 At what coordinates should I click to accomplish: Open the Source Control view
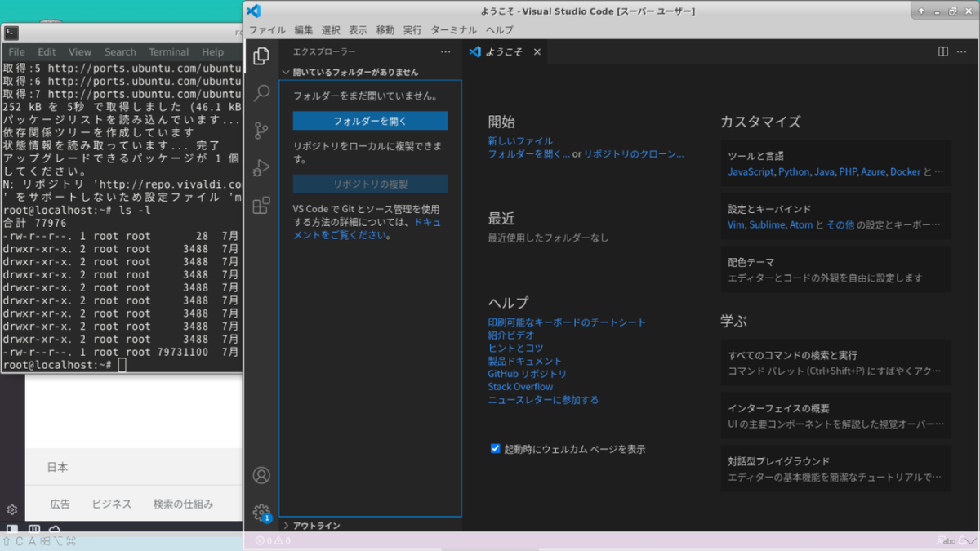[x=261, y=131]
